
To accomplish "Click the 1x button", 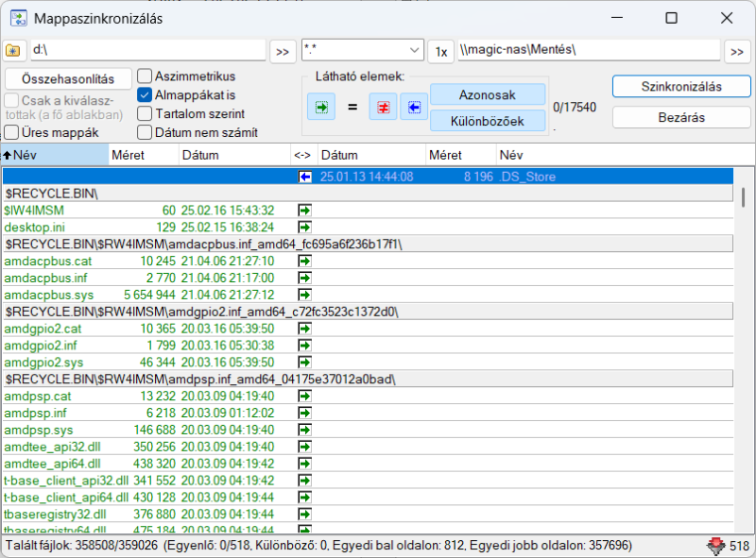I will [441, 52].
